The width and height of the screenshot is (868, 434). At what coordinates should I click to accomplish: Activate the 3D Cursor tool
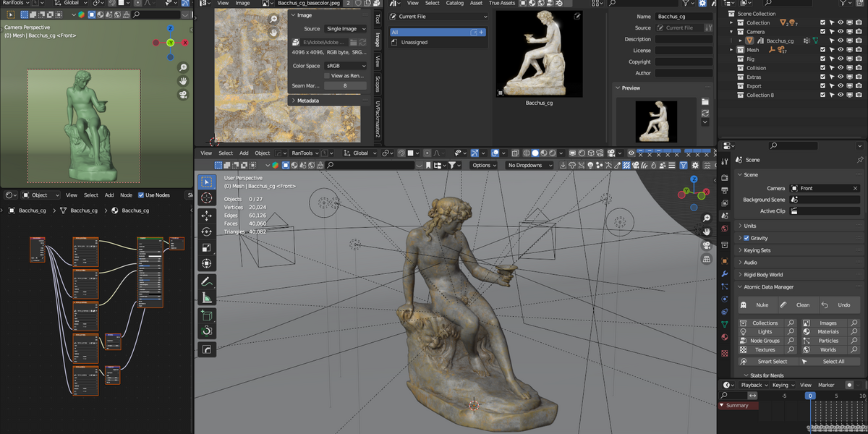pos(206,198)
